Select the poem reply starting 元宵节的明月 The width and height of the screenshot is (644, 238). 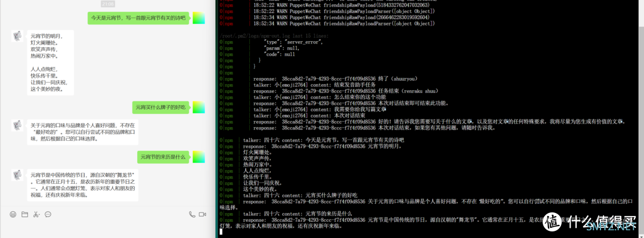pos(50,63)
